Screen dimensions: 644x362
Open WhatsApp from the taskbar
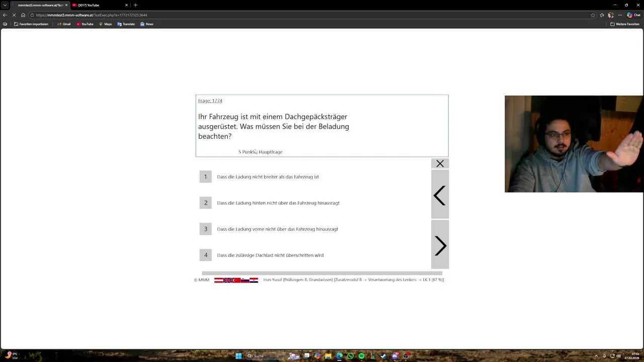[x=350, y=356]
